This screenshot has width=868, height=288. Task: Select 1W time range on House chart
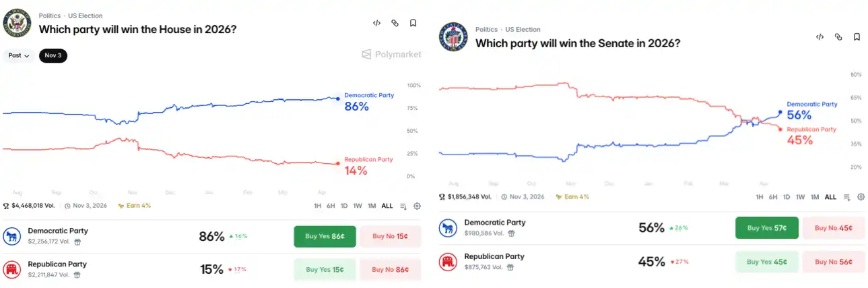[358, 206]
